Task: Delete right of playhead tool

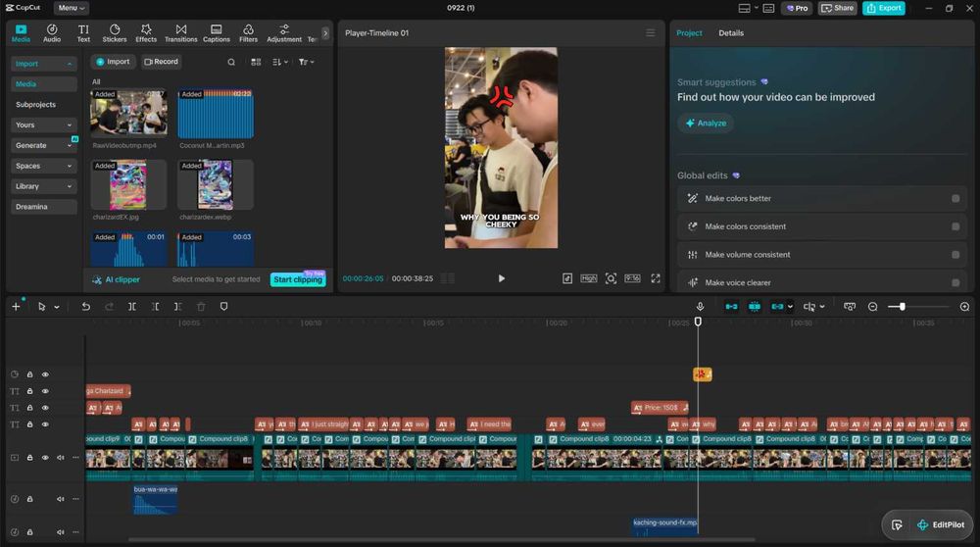Action: click(178, 306)
